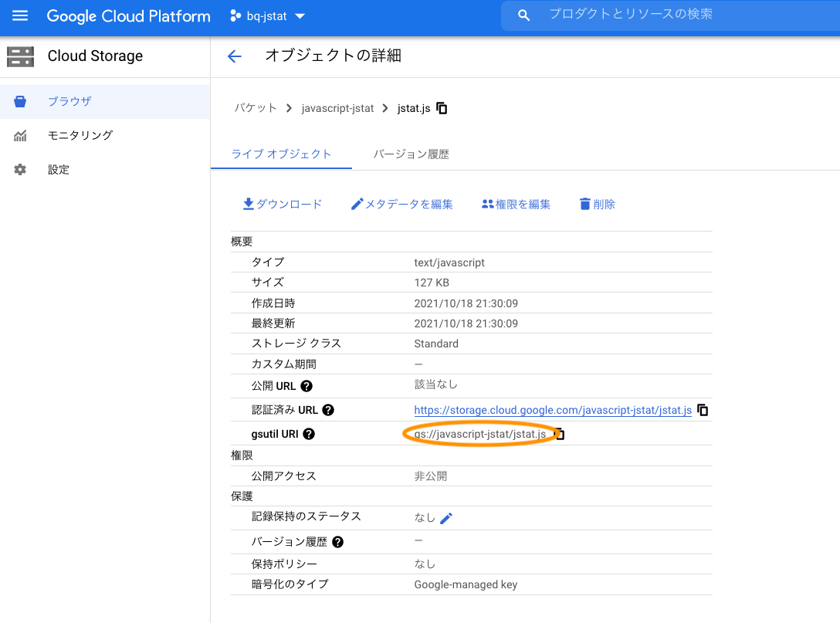Click the settings gear icon
The height and width of the screenshot is (623, 840).
coord(20,170)
